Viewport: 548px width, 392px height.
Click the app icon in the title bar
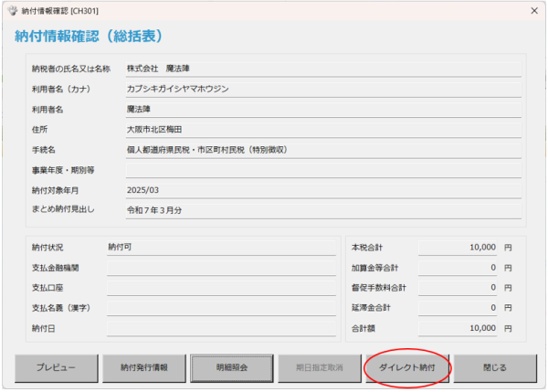pos(11,10)
